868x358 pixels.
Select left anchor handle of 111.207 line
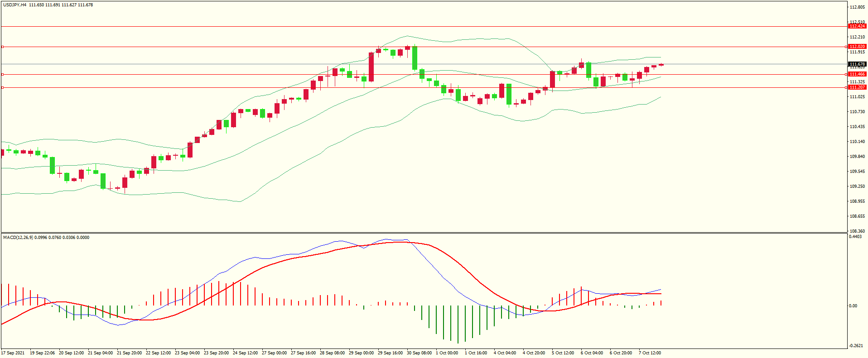2,87
